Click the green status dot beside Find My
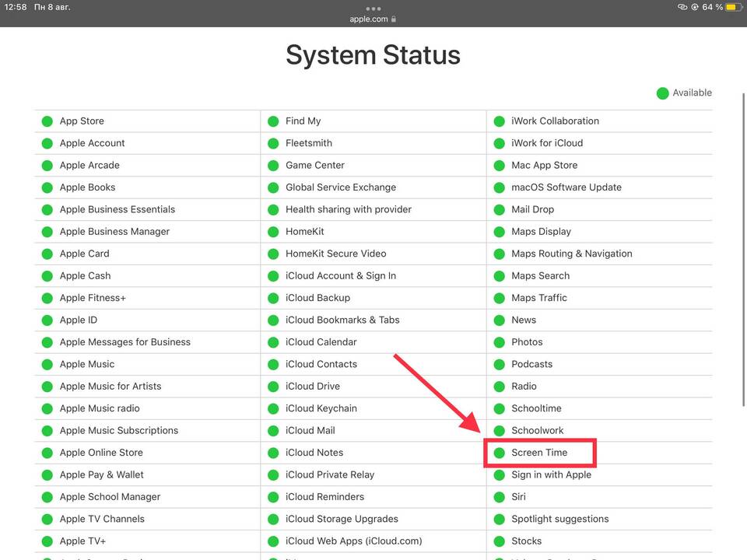 click(273, 121)
